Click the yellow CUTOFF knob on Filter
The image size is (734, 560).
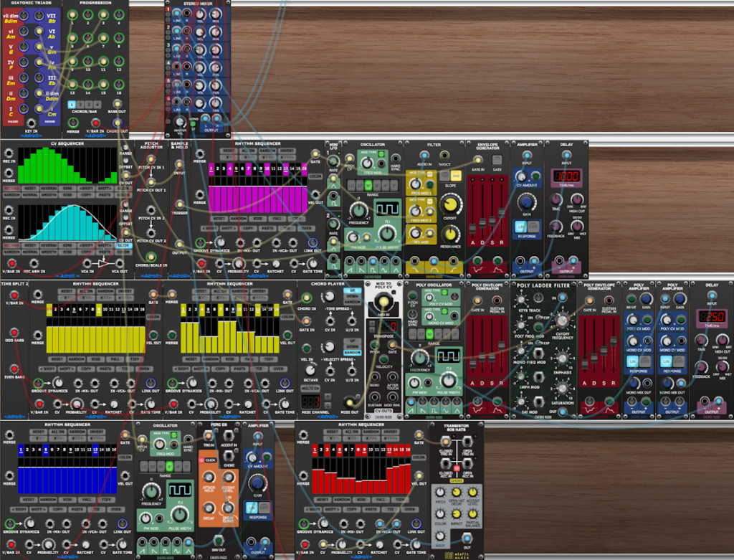point(450,204)
